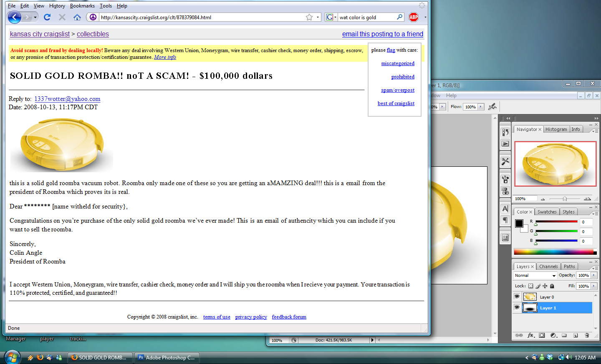
Task: Open Photoshop Actions panel play icon
Action: 505,144
